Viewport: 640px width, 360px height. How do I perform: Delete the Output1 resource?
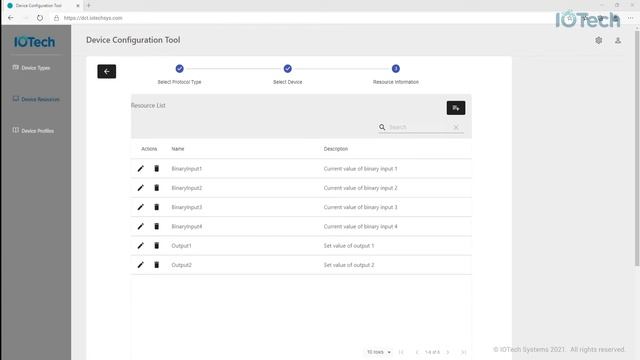point(156,245)
